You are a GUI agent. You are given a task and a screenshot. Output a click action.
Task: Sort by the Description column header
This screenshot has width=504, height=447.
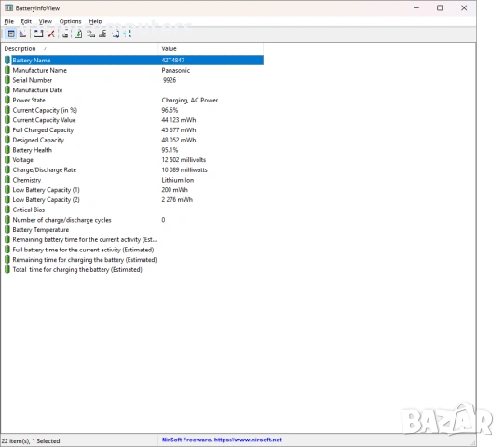(x=80, y=48)
